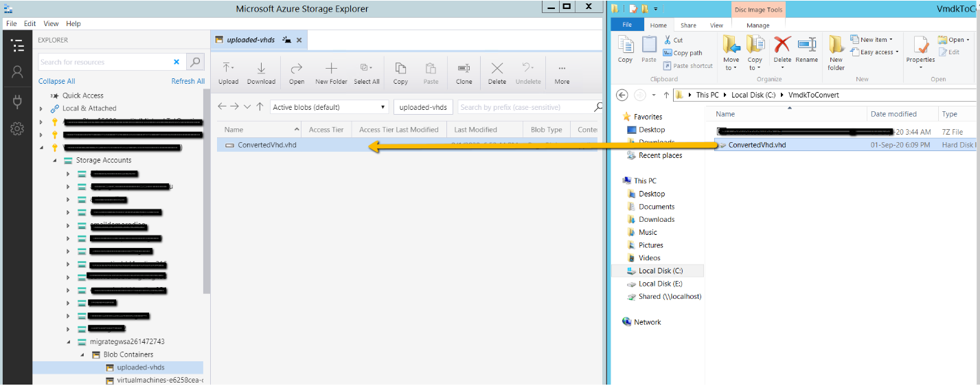Screen dimensions: 980x386
Task: Click the search magnifier next to resource search
Action: click(196, 62)
